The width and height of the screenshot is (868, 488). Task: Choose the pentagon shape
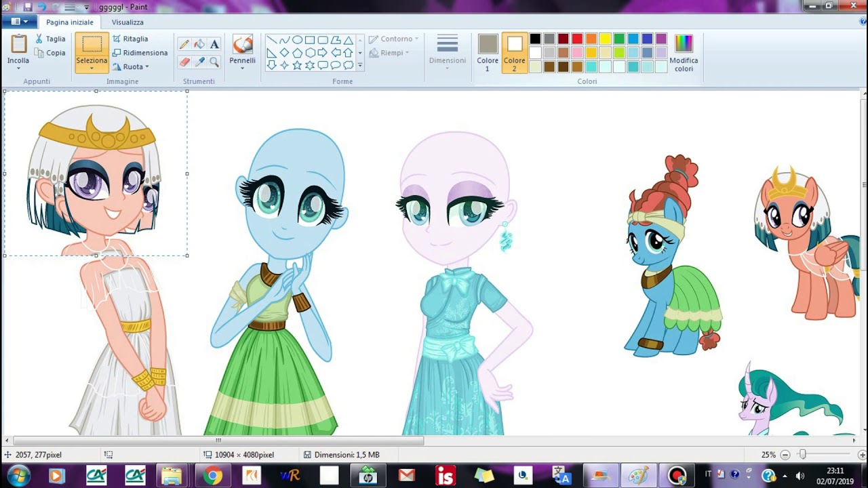point(297,53)
